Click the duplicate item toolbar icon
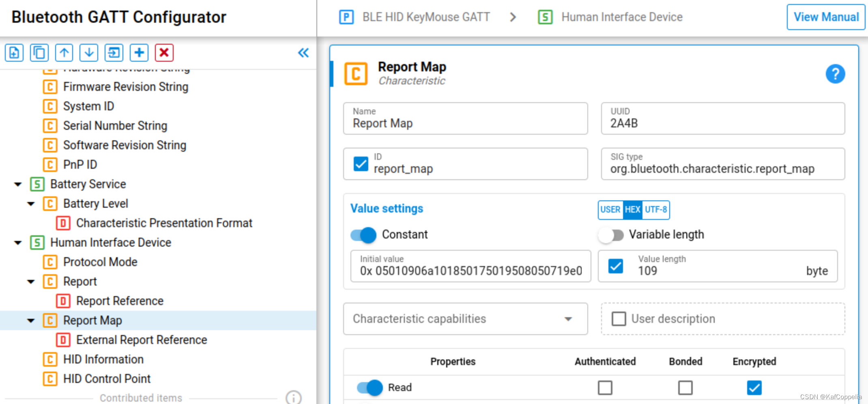The height and width of the screenshot is (404, 868). click(39, 53)
